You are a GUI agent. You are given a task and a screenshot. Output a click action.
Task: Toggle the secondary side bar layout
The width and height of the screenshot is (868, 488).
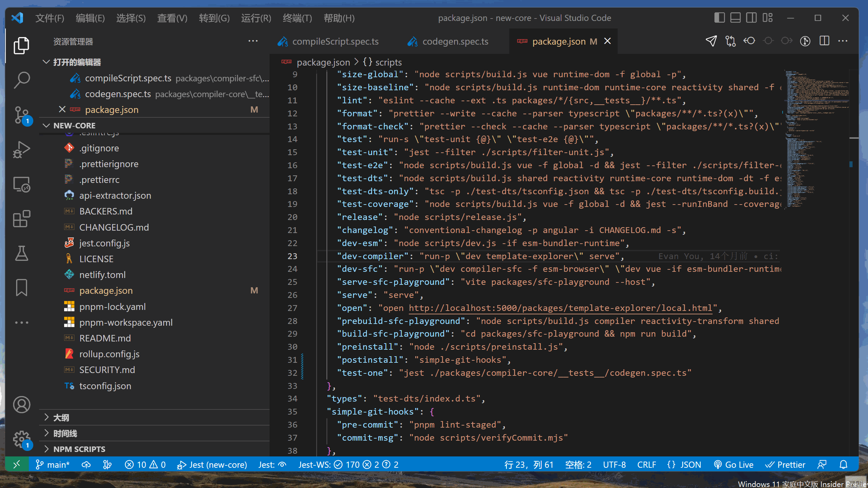tap(751, 18)
